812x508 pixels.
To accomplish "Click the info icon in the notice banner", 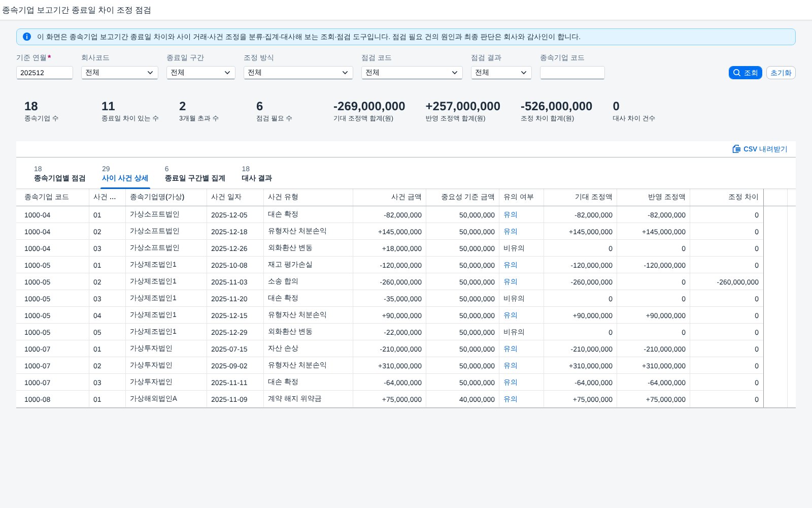I will click(27, 37).
